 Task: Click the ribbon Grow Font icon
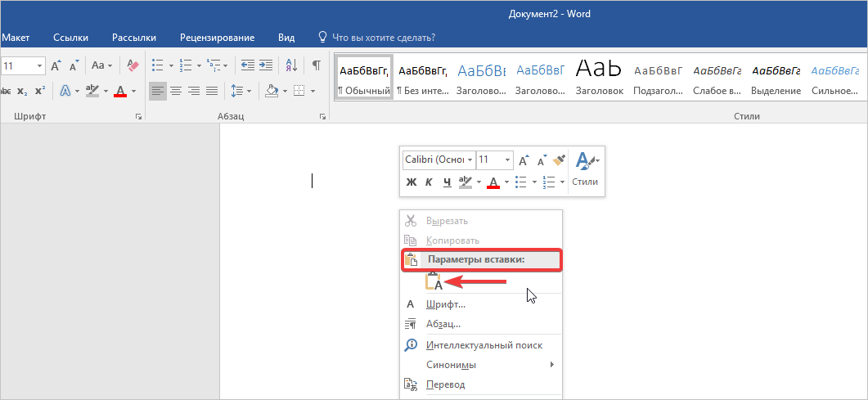click(x=56, y=65)
